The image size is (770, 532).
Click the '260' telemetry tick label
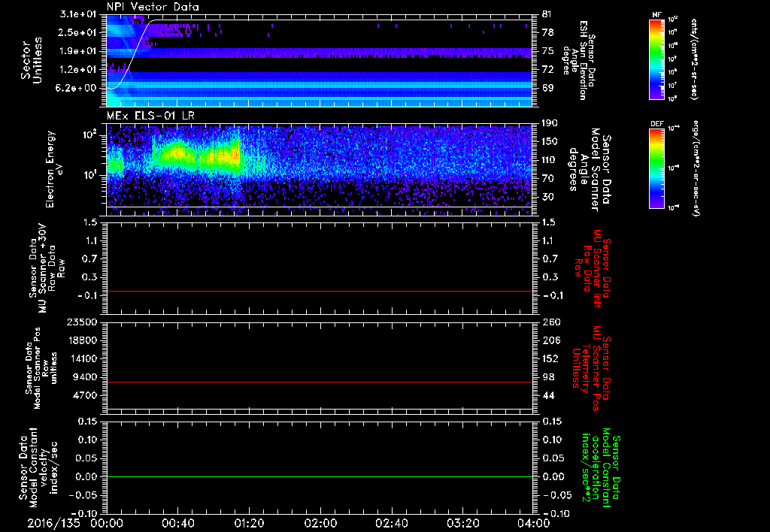pyautogui.click(x=550, y=322)
